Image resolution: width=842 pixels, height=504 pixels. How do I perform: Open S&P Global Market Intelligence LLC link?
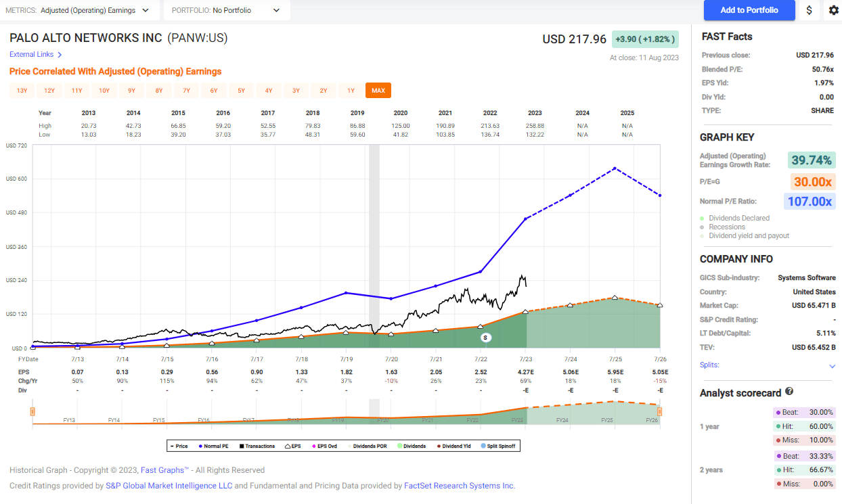[x=169, y=486]
